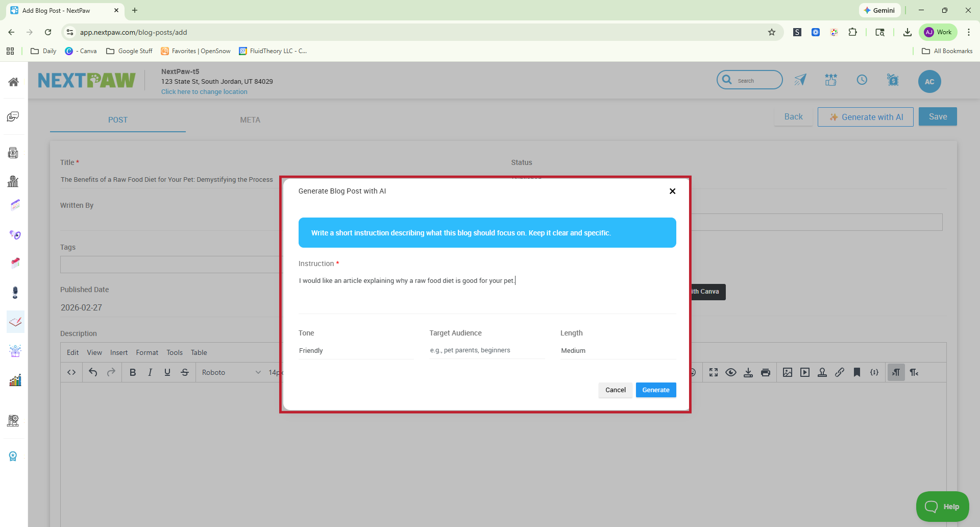Insert media video in the editor
This screenshot has height=527, width=980.
click(x=805, y=372)
